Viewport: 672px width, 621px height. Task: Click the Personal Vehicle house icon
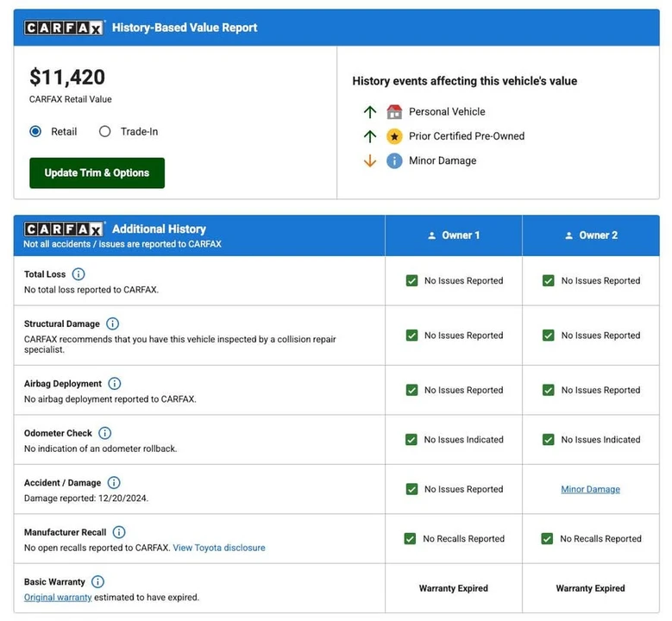coord(394,112)
